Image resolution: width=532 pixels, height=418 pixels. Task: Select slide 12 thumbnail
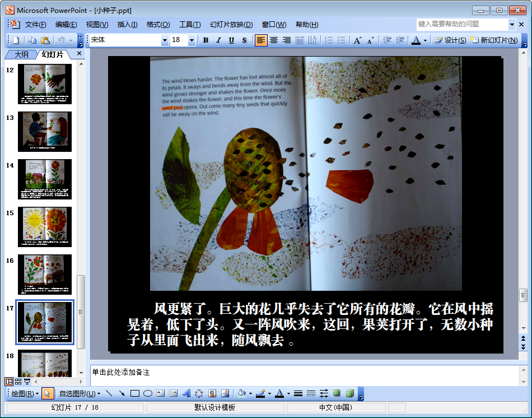[45, 84]
